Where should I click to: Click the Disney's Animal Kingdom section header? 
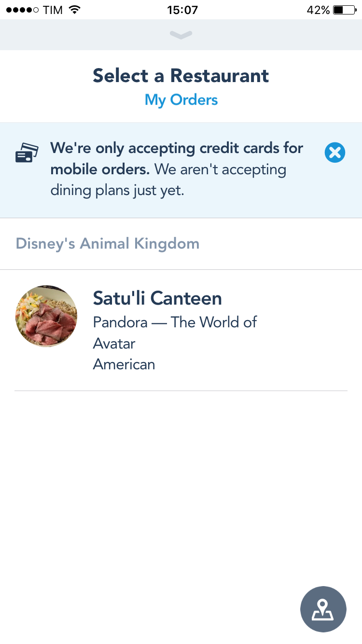pyautogui.click(x=108, y=243)
